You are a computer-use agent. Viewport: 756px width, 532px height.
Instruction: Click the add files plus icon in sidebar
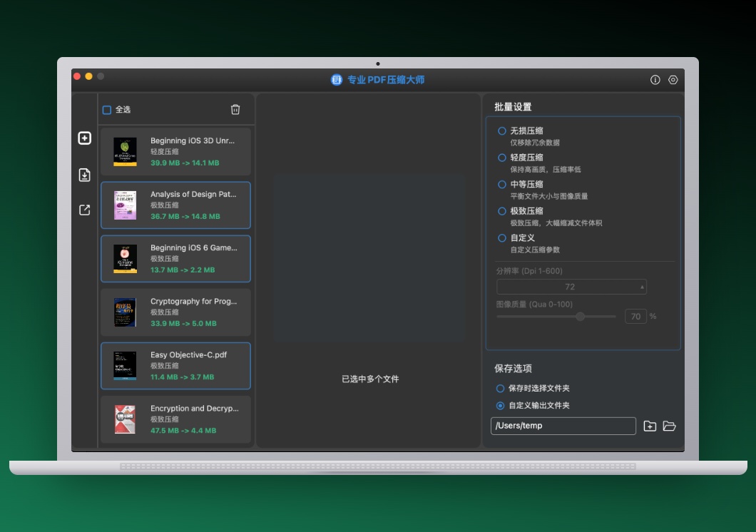(84, 138)
